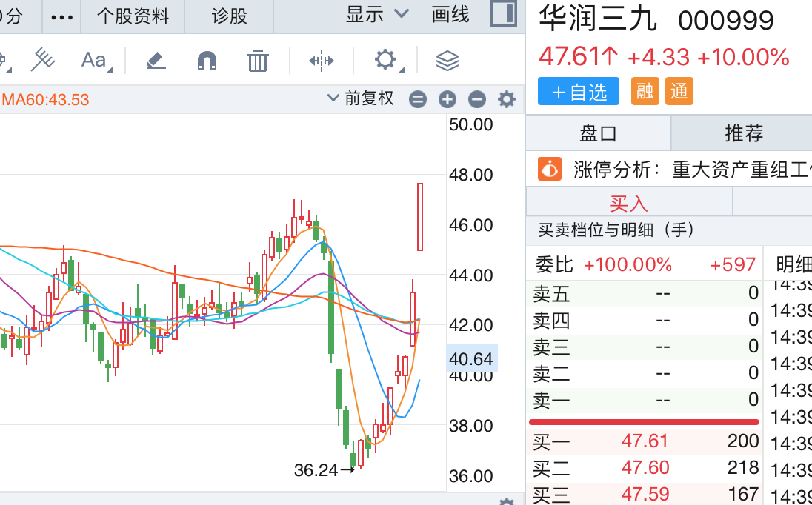The image size is (812, 505).
Task: Click the 买一 price 47.61
Action: tap(645, 441)
